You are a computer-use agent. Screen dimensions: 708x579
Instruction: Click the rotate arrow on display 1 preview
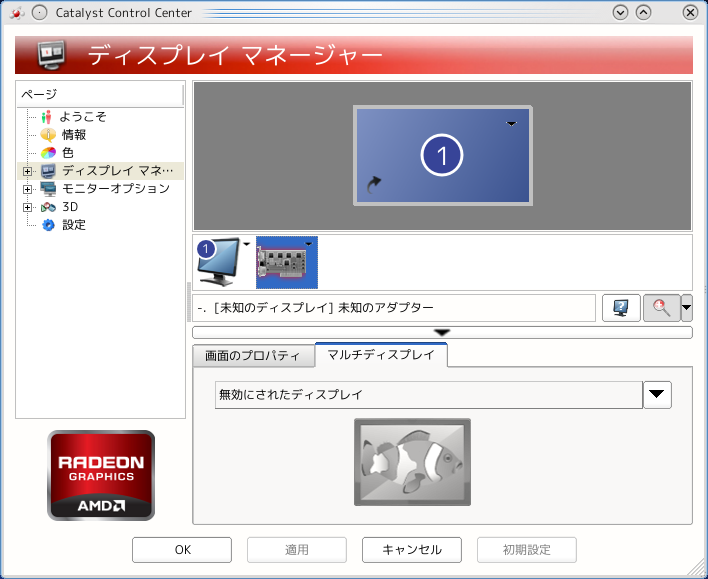click(373, 184)
